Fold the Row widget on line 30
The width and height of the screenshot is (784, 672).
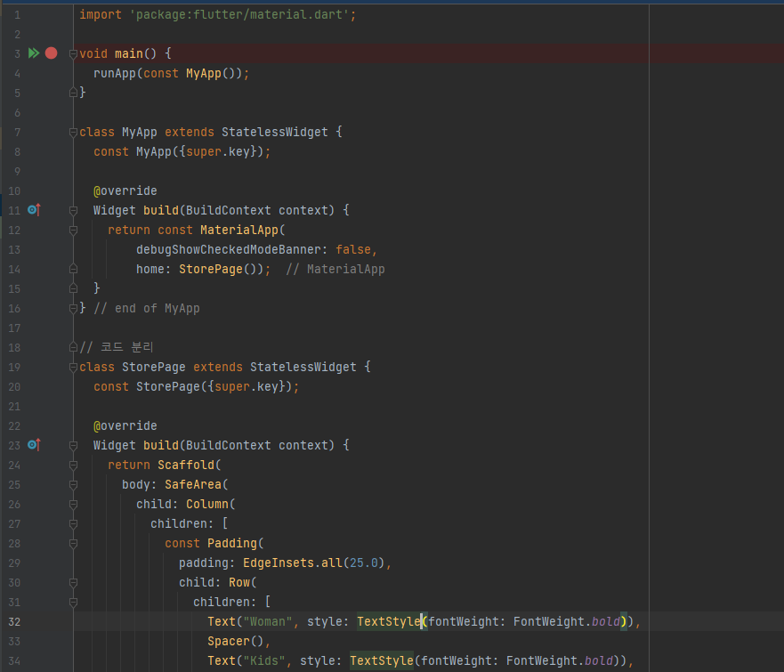(x=73, y=582)
